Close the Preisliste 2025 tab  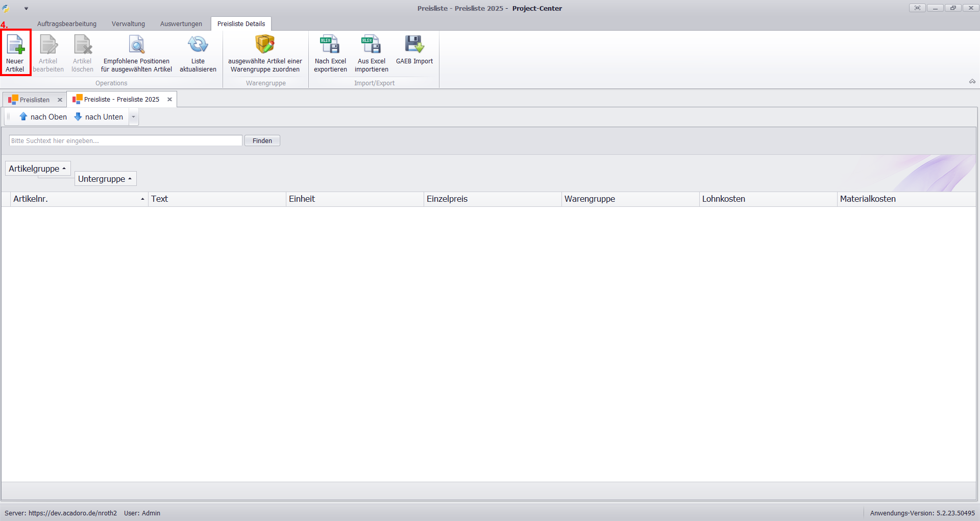[x=169, y=100]
